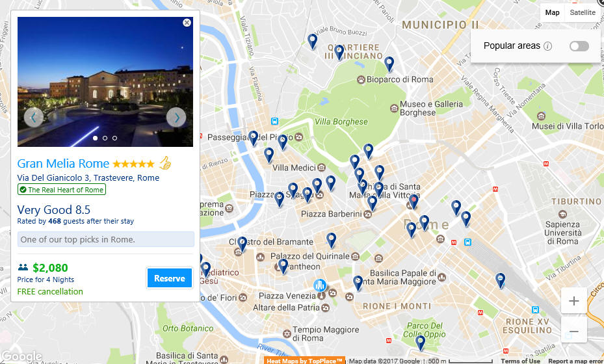Click the Villa Borghese park label
Image resolution: width=604 pixels, height=364 pixels.
click(x=341, y=122)
